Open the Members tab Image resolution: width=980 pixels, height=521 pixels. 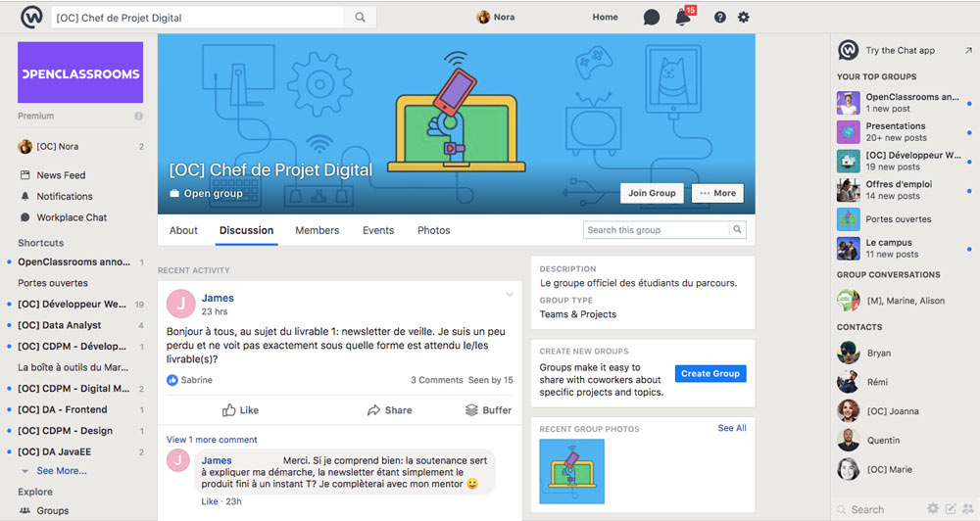point(317,230)
